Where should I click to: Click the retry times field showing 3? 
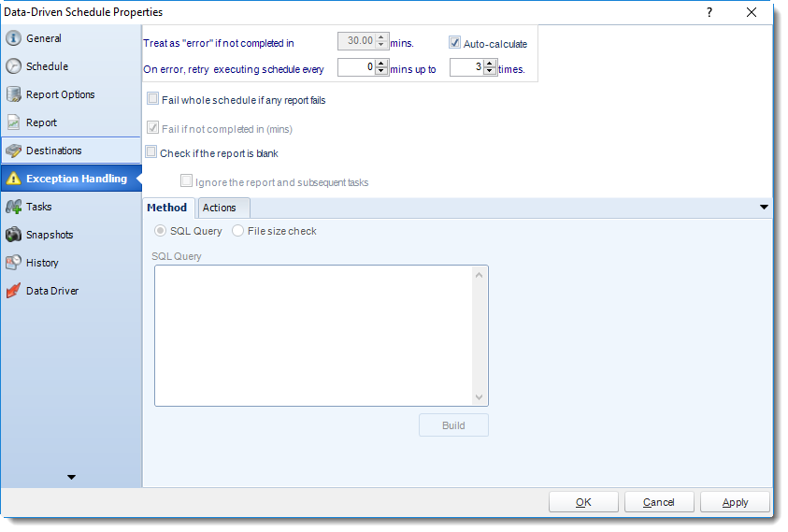pyautogui.click(x=466, y=67)
